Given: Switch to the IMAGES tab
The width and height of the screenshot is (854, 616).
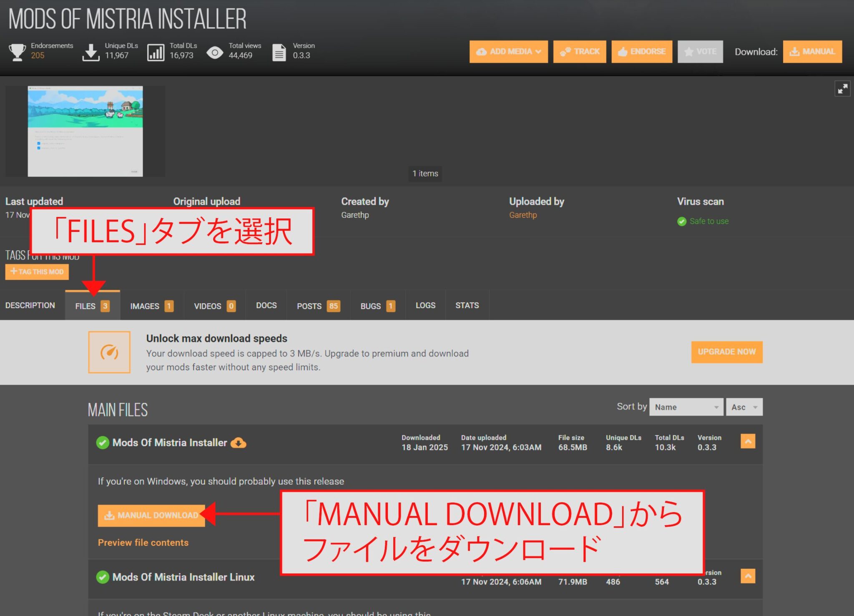Looking at the screenshot, I should (x=151, y=305).
